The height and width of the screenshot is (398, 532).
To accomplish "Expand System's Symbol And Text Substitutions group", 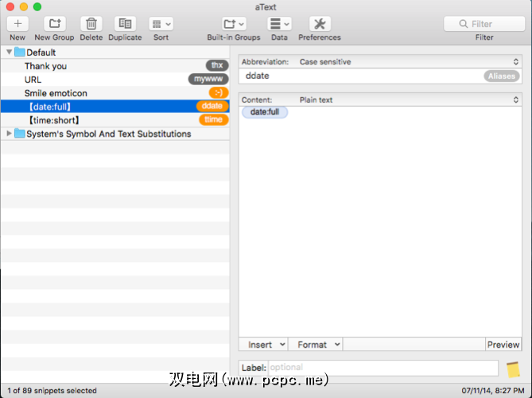I will (9, 134).
